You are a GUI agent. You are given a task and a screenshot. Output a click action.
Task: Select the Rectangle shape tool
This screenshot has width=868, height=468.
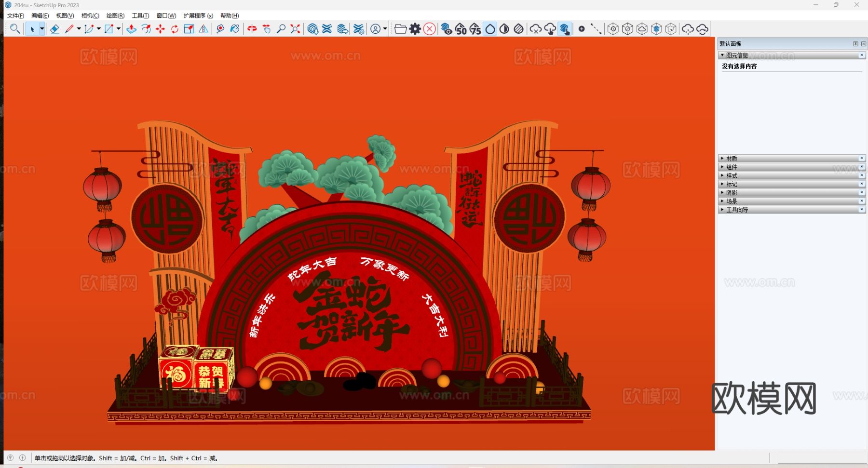coord(109,29)
